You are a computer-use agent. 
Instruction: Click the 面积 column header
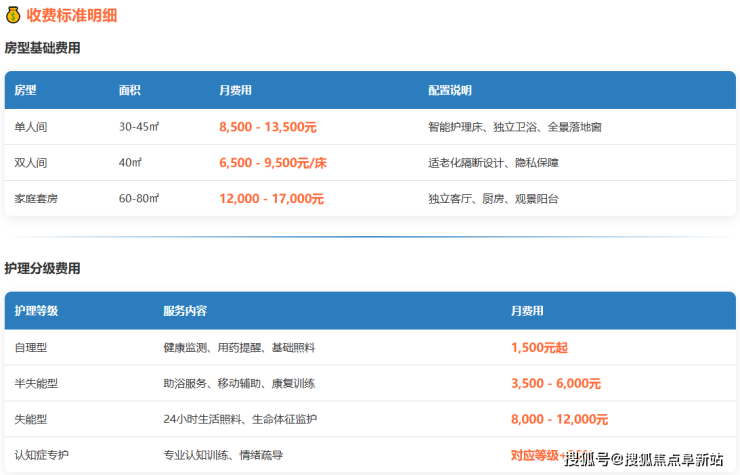pyautogui.click(x=130, y=90)
